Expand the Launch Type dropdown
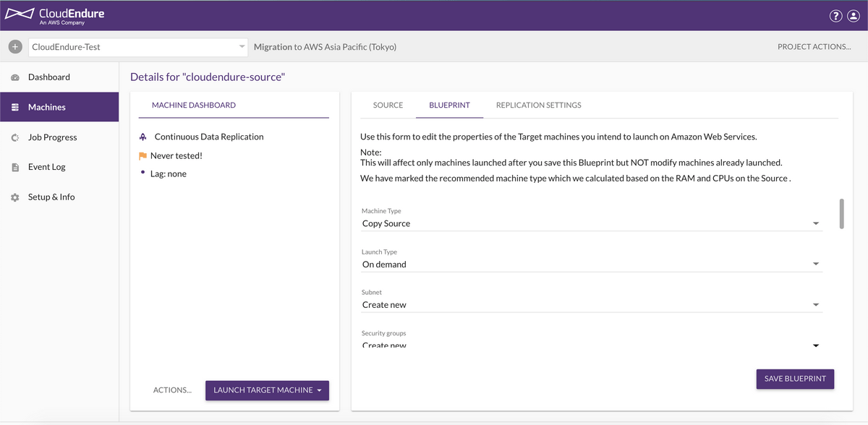The height and width of the screenshot is (425, 868). 816,265
